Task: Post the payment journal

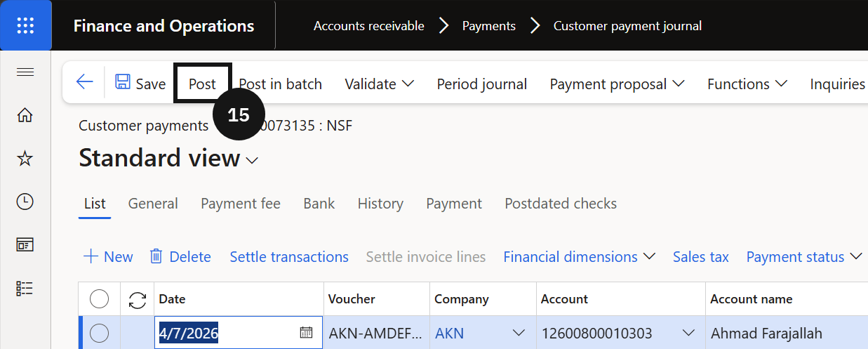Action: [202, 84]
